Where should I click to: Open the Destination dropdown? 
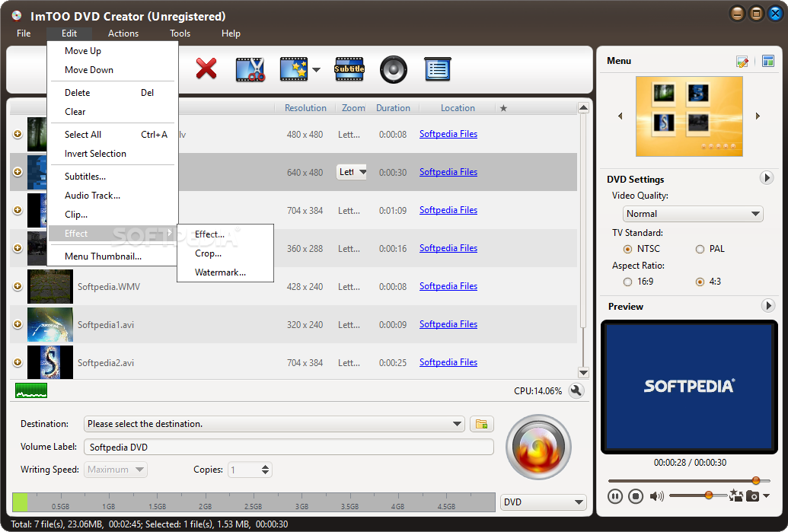pyautogui.click(x=274, y=424)
